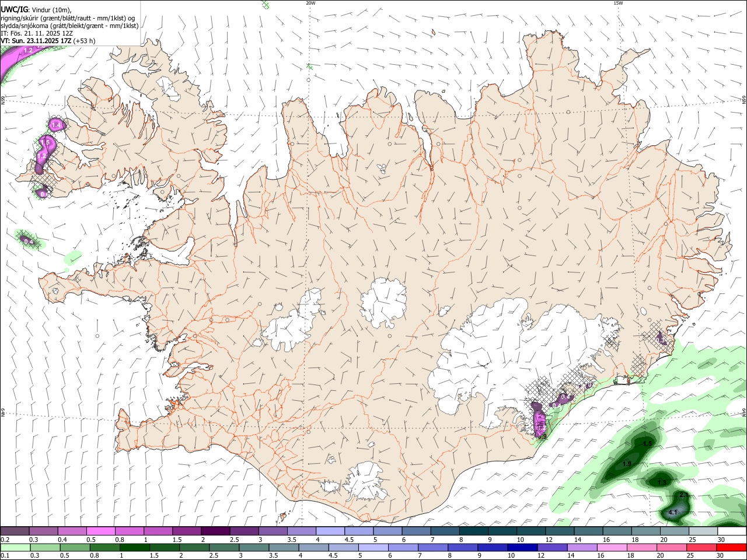Click the "rigning/skúrir (grænt/blátt/rautt" legend description line

[x=68, y=17]
